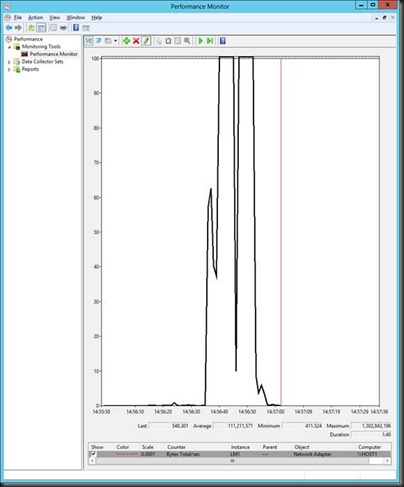This screenshot has height=487, width=404.
Task: Click the Computer column header
Action: (x=369, y=447)
